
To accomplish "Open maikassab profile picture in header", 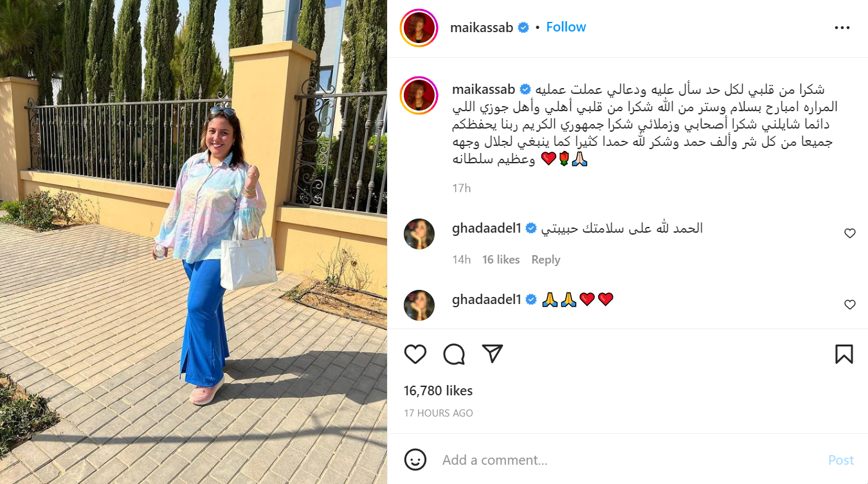I will tap(419, 28).
